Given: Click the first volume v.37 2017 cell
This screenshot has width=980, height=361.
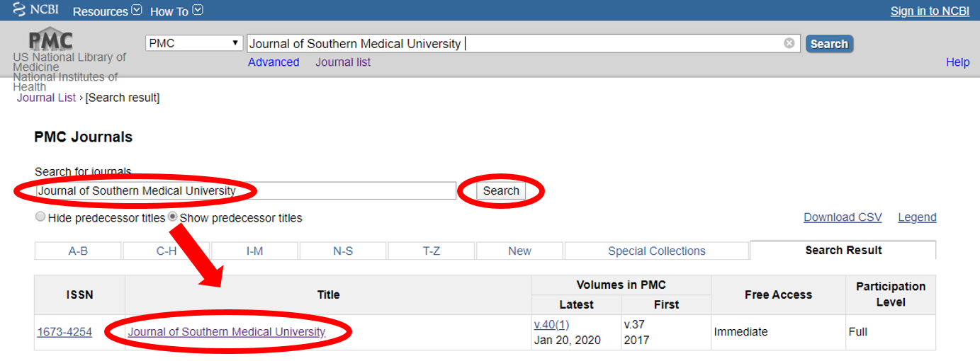Looking at the screenshot, I should tap(666, 332).
